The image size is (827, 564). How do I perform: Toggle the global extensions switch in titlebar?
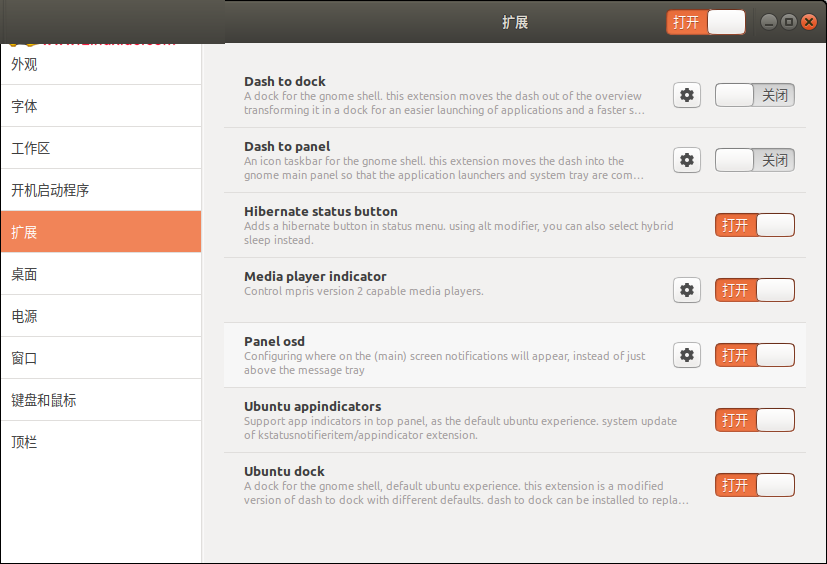[x=706, y=22]
